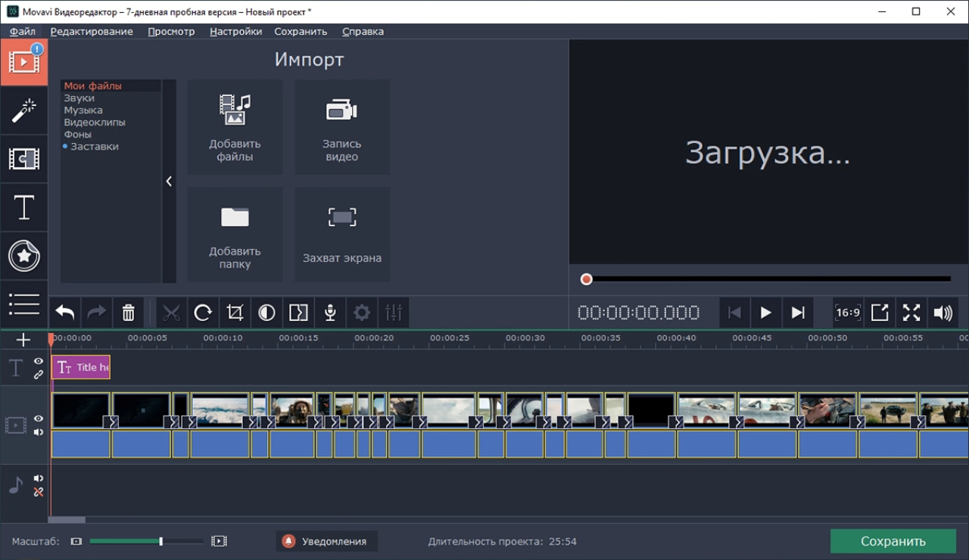Toggle title track visibility eye
Viewport: 969px width, 560px height.
(39, 362)
